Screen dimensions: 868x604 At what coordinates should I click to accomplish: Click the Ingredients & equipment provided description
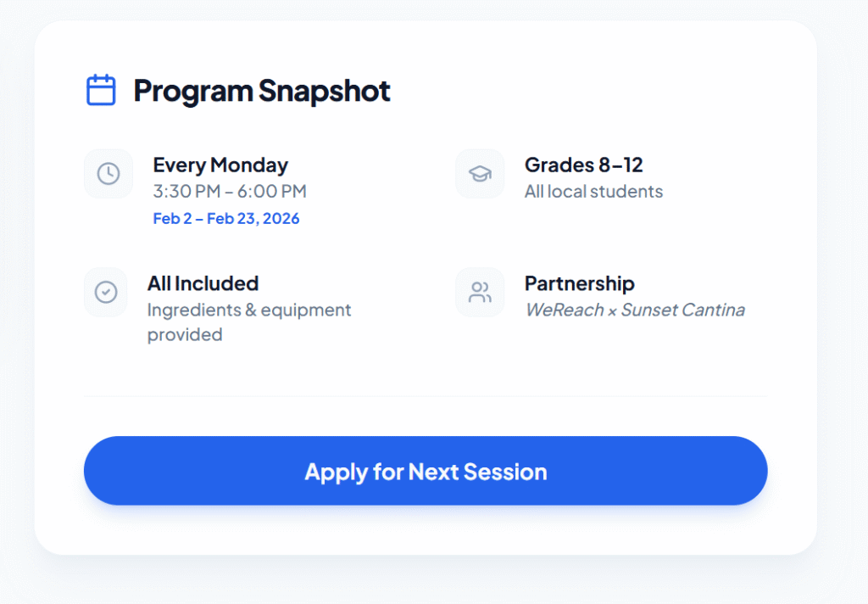point(248,310)
